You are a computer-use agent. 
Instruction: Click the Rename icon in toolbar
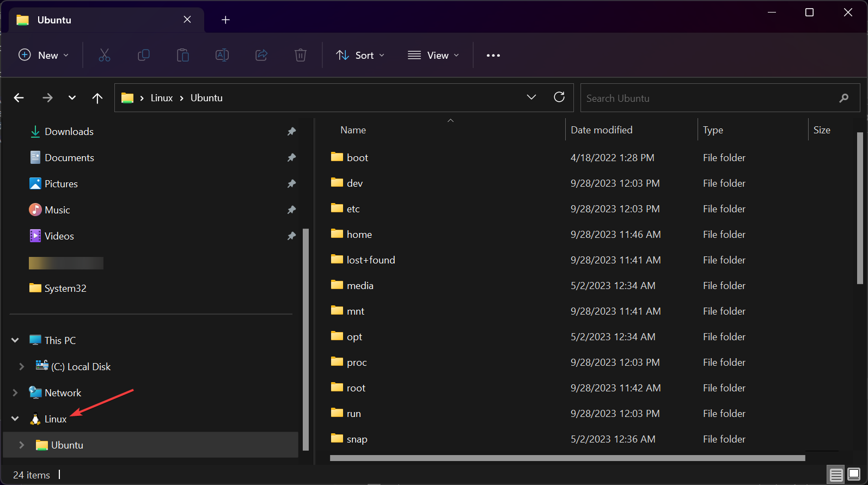click(222, 55)
